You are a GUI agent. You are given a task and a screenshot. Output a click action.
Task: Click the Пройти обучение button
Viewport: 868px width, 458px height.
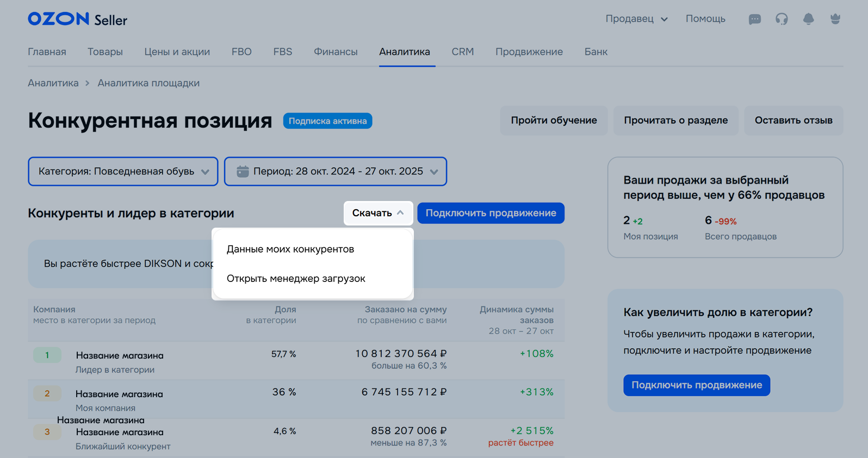coord(554,121)
